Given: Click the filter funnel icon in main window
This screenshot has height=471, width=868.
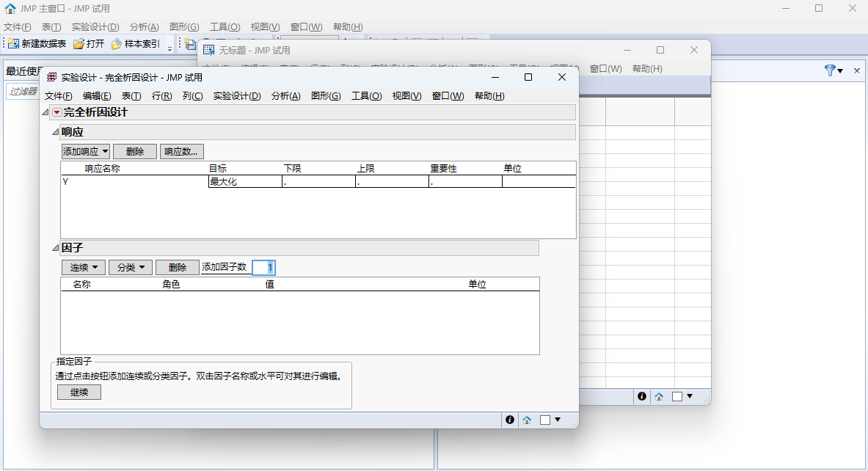Looking at the screenshot, I should tap(830, 70).
